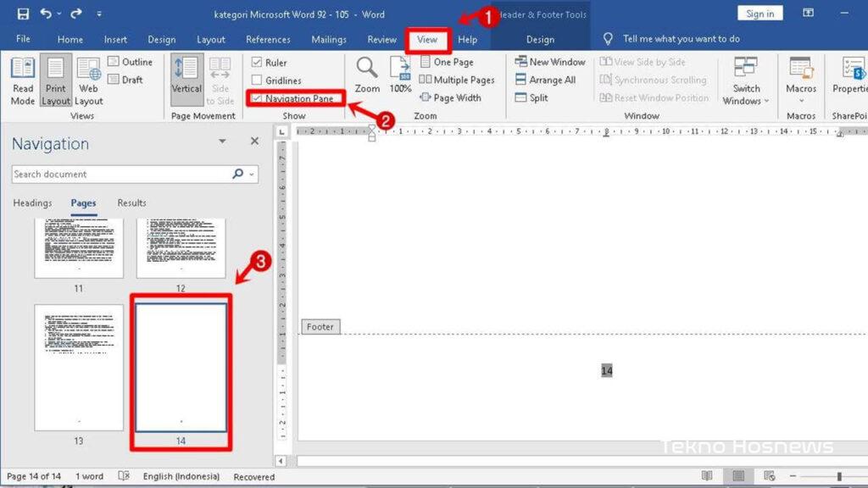The image size is (868, 488).
Task: Set zoom to 100% icon
Action: coord(400,69)
